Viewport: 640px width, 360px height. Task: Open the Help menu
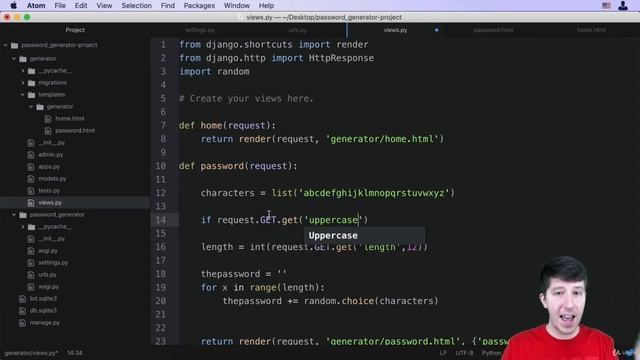pos(266,6)
